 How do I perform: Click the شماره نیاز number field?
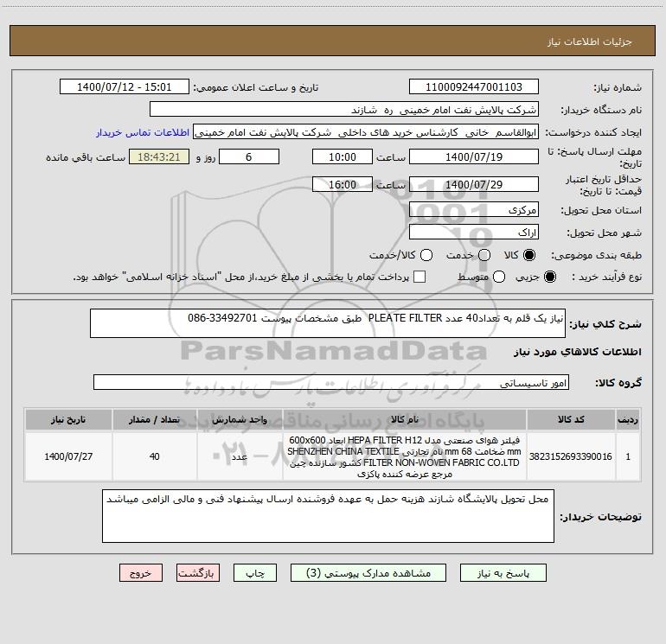(474, 86)
